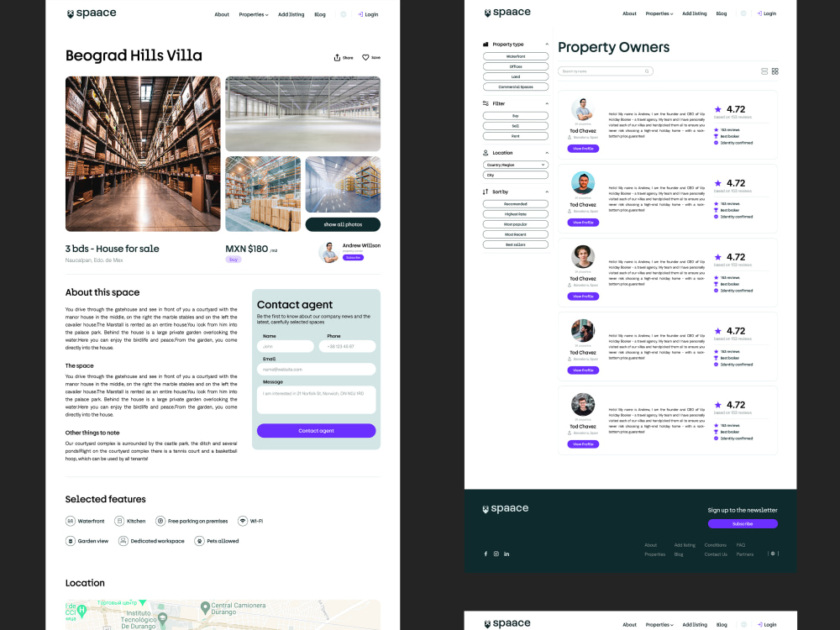
Task: Toggle the Land property type filter
Action: point(516,76)
